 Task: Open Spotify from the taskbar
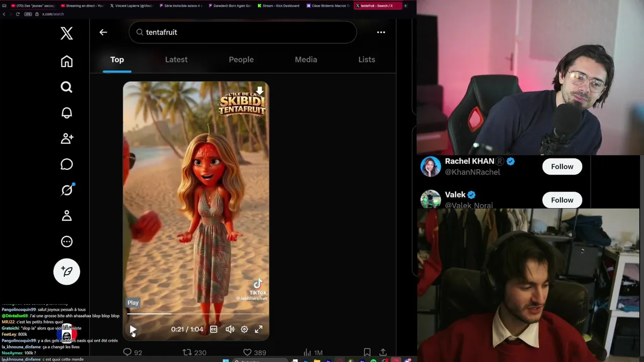pyautogui.click(x=373, y=360)
